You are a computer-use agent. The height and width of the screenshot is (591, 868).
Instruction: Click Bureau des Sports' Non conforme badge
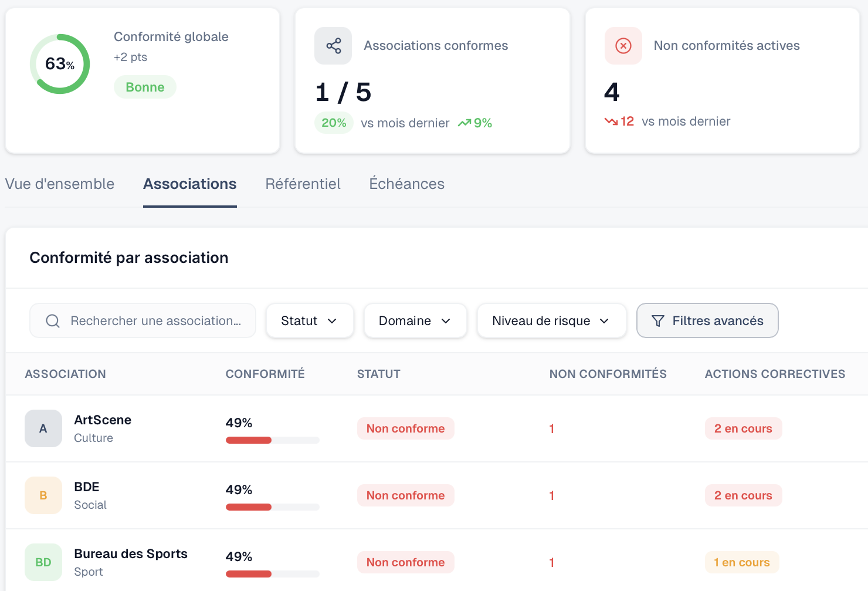click(406, 562)
